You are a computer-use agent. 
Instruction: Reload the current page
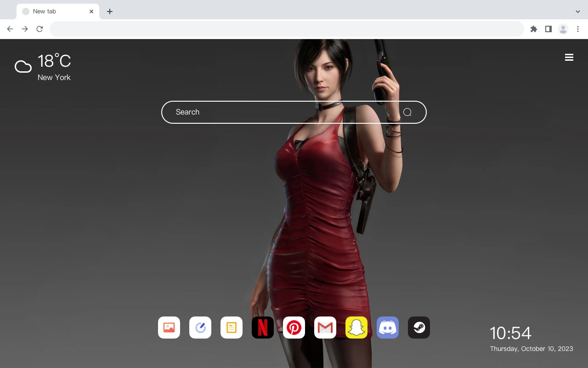[40, 29]
